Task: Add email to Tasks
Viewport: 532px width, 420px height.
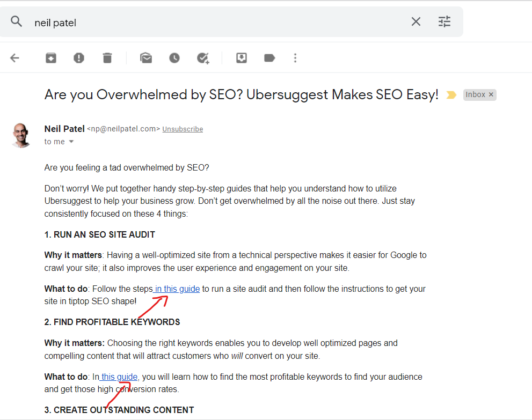Action: (x=203, y=58)
